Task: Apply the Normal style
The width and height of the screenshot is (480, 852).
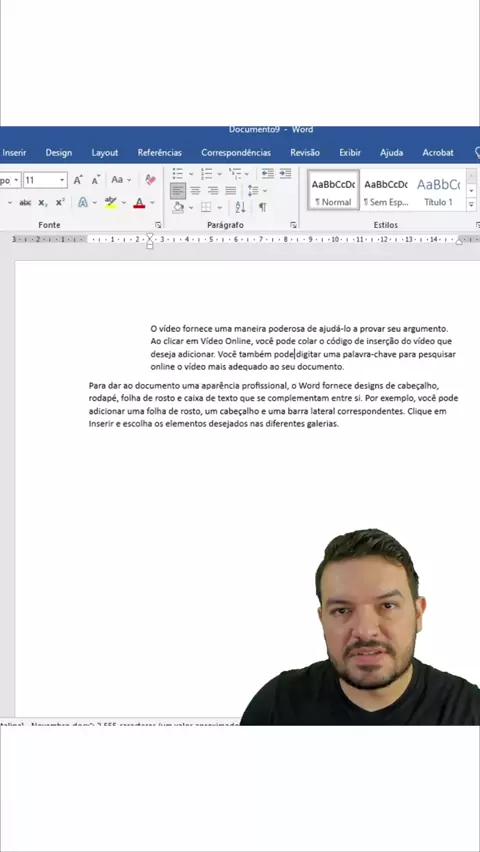Action: pyautogui.click(x=333, y=191)
